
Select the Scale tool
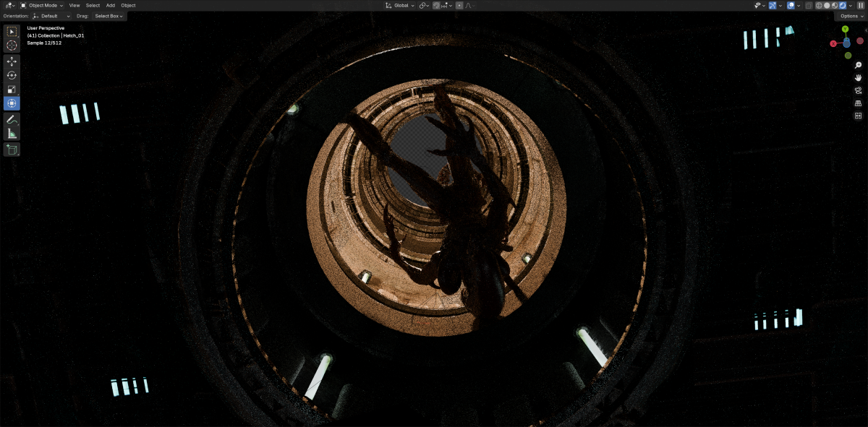tap(12, 90)
